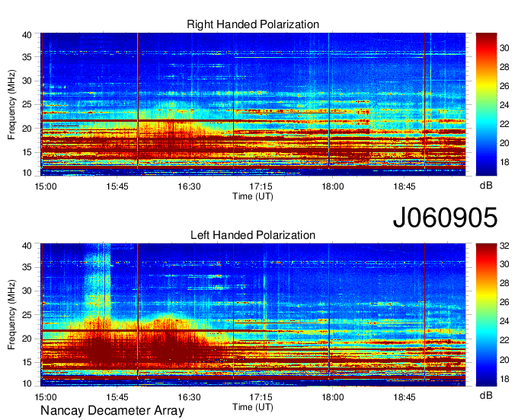Click the 20 value on Right Handed color bar

[504, 143]
